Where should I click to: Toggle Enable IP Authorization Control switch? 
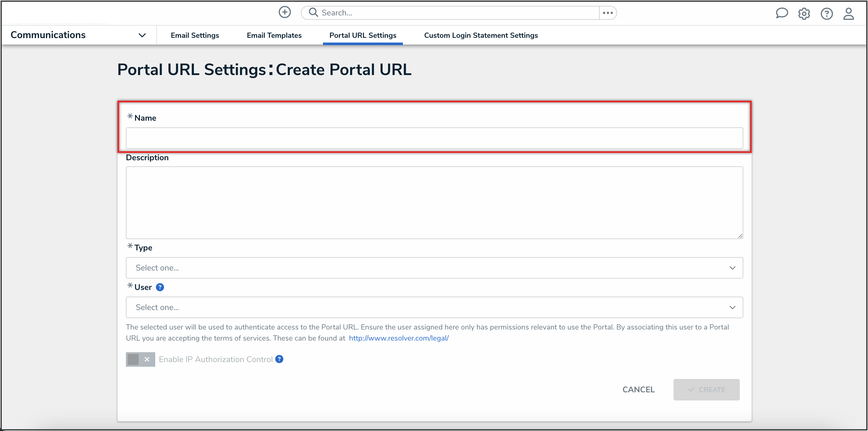[140, 359]
